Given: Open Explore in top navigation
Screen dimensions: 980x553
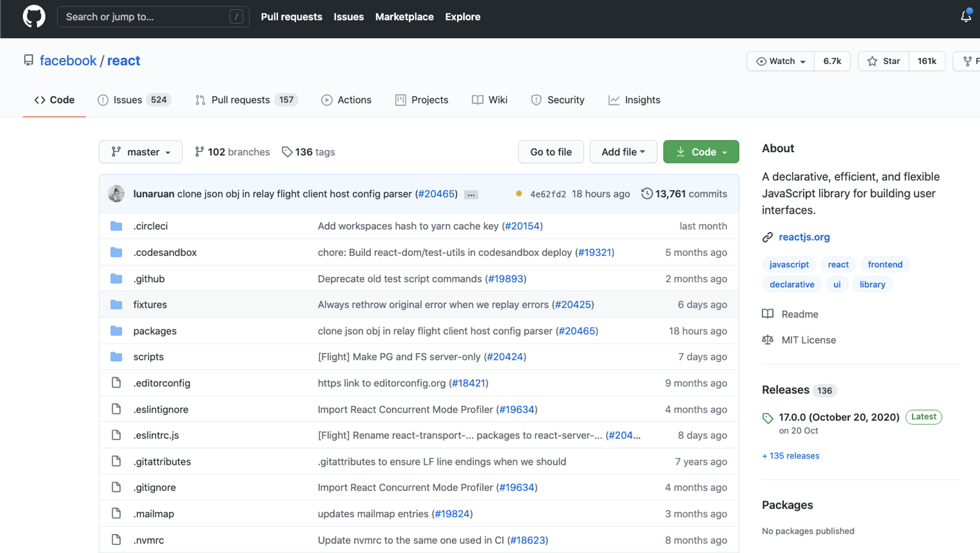Looking at the screenshot, I should point(463,17).
